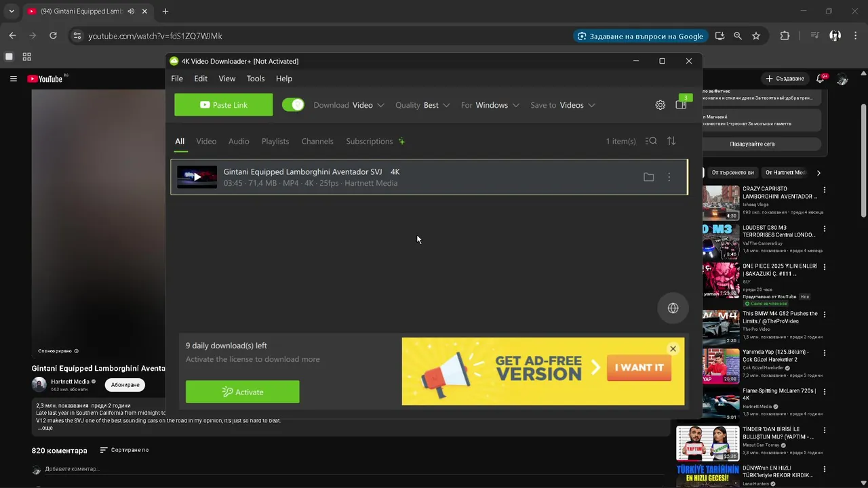The width and height of the screenshot is (868, 488).
Task: Open the browser panel icon with badge
Action: tap(682, 104)
